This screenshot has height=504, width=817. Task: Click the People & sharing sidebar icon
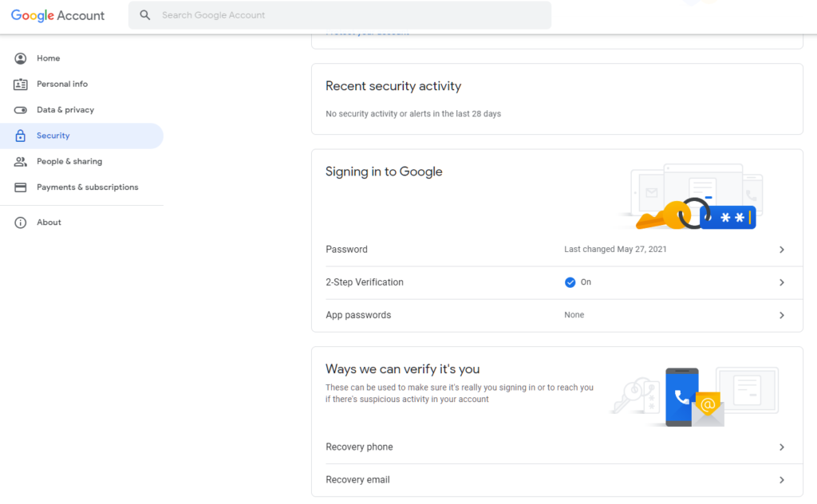[x=21, y=161]
